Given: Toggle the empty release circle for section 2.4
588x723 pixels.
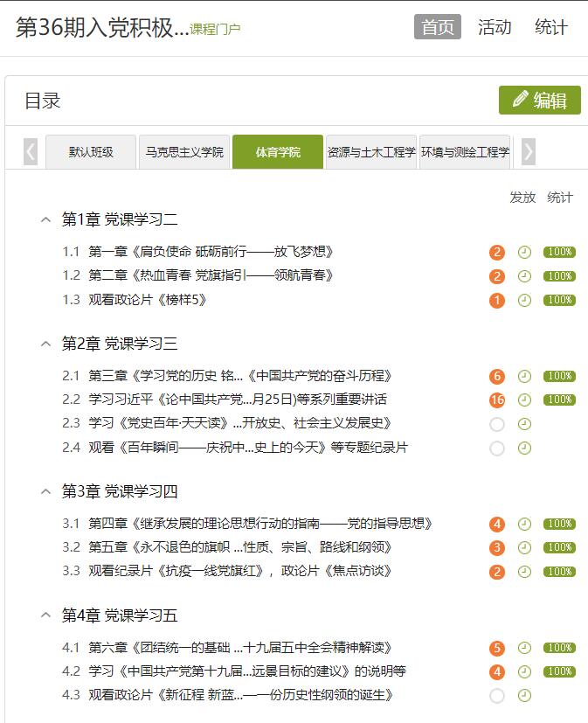Looking at the screenshot, I should pos(497,448).
